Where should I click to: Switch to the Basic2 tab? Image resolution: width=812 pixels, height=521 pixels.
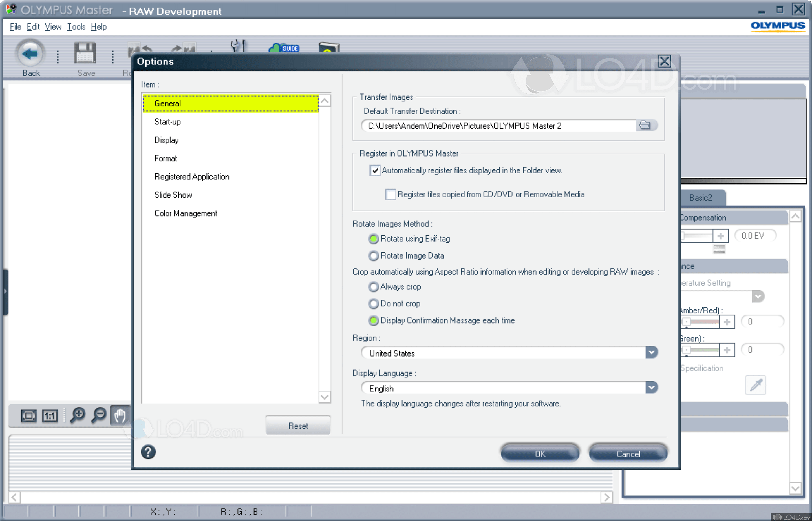(701, 198)
